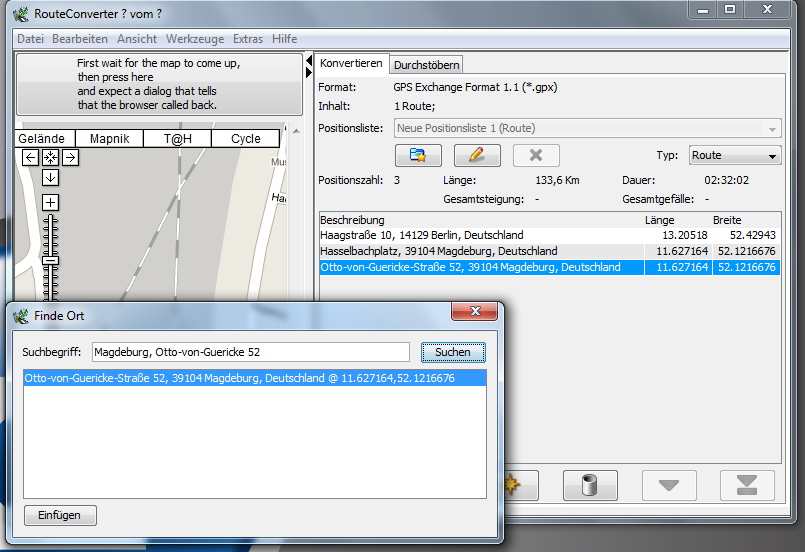Pan the map right with arrow button
This screenshot has width=805, height=552.
[x=70, y=157]
